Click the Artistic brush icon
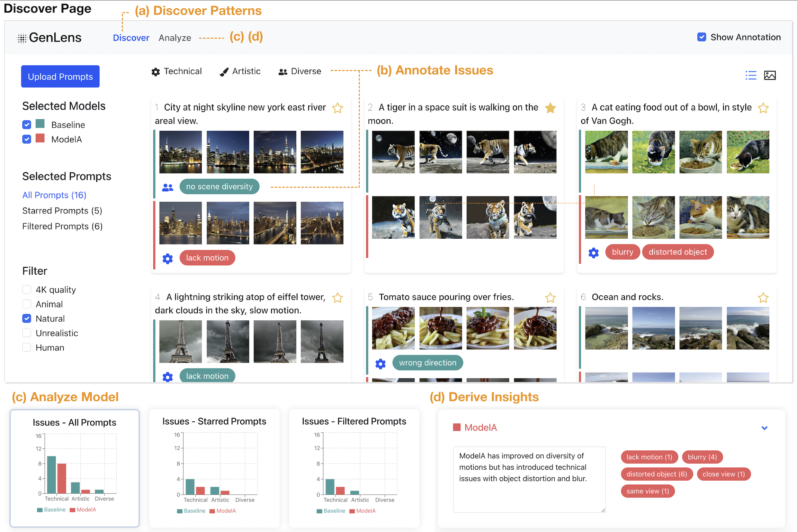797x532 pixels. [x=224, y=72]
